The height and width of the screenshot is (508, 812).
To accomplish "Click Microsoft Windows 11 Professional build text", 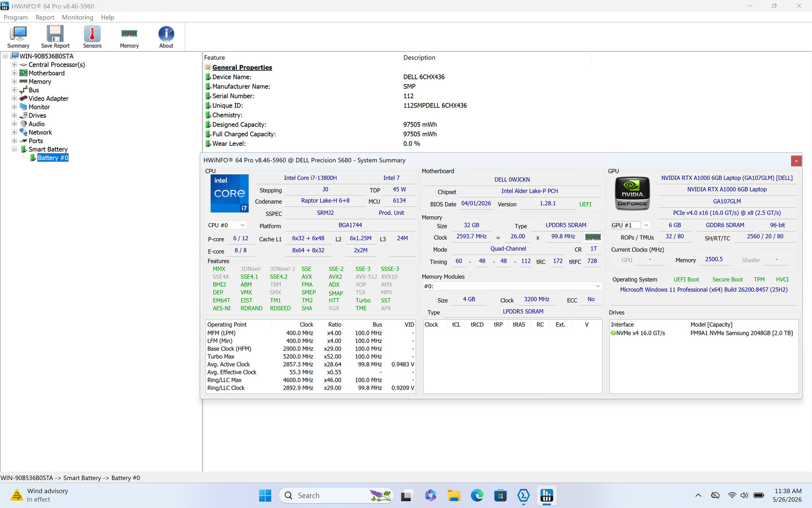I will pos(703,290).
